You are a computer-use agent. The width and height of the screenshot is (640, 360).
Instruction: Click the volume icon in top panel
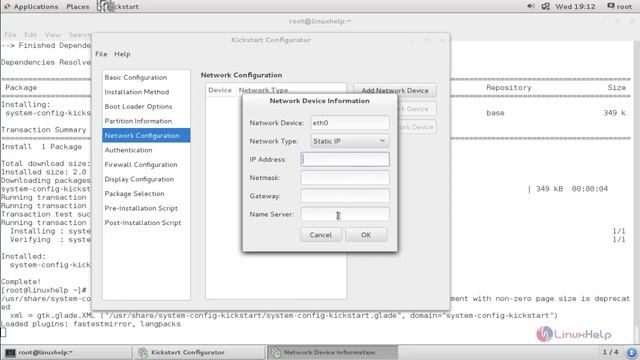point(531,6)
